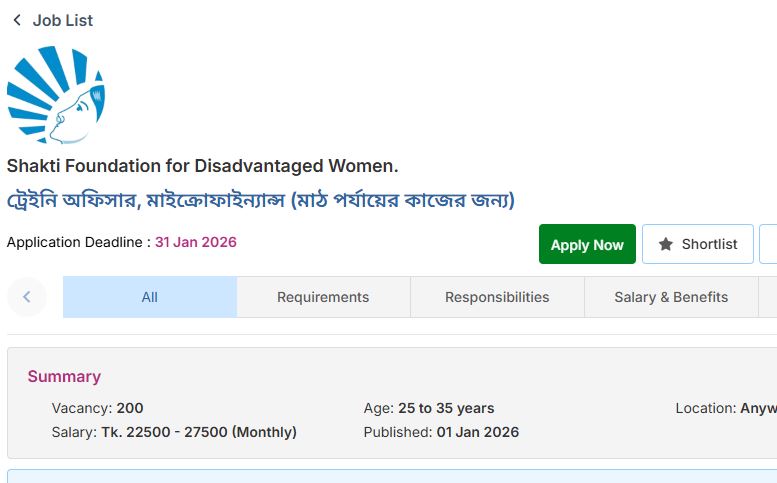Click the back chevron beside Job List

point(17,20)
